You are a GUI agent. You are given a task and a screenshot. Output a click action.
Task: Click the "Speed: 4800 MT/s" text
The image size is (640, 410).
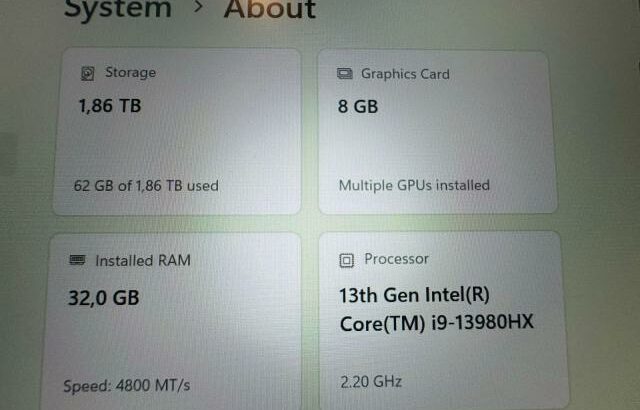tap(127, 386)
